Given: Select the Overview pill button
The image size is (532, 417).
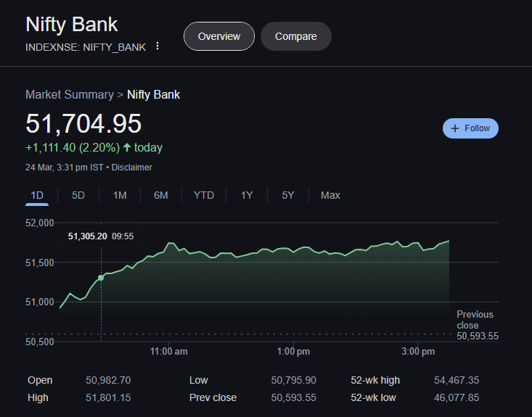Looking at the screenshot, I should click(219, 36).
